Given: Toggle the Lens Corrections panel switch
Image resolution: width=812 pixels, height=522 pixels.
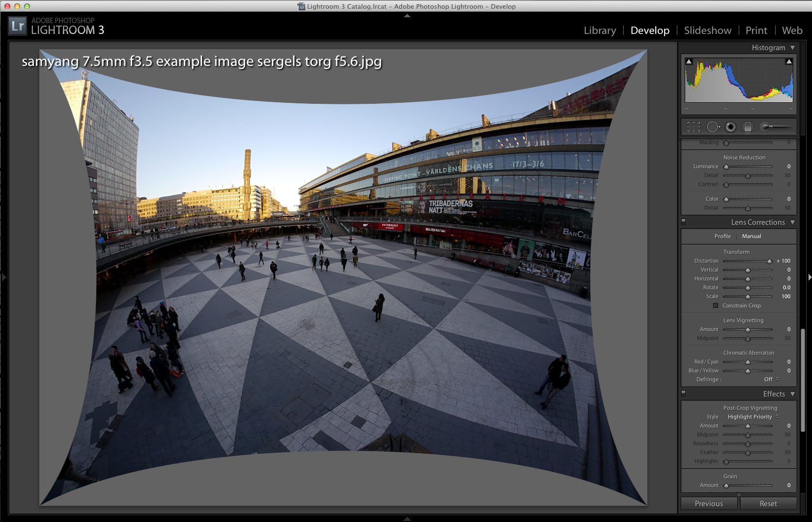Looking at the screenshot, I should coord(684,222).
